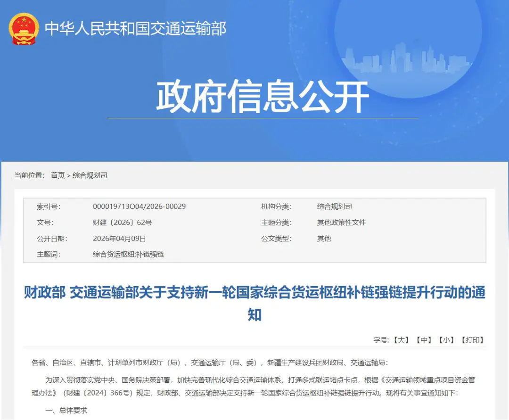Open 综合规划司 in the breadcrumb

pyautogui.click(x=90, y=175)
